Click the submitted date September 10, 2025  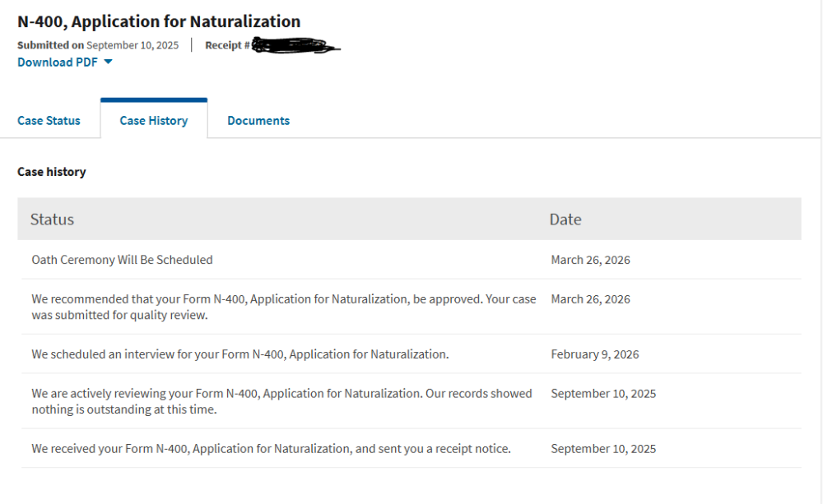(x=132, y=45)
